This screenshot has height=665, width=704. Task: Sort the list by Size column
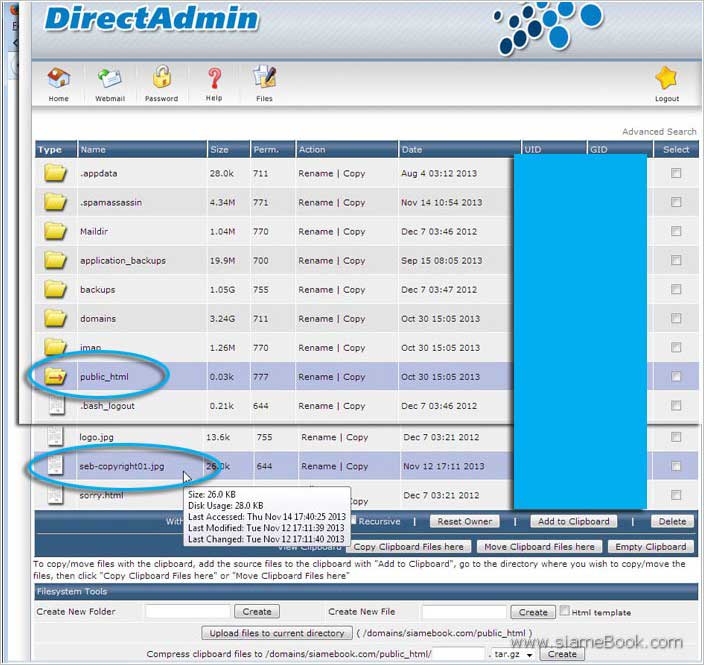tap(219, 150)
